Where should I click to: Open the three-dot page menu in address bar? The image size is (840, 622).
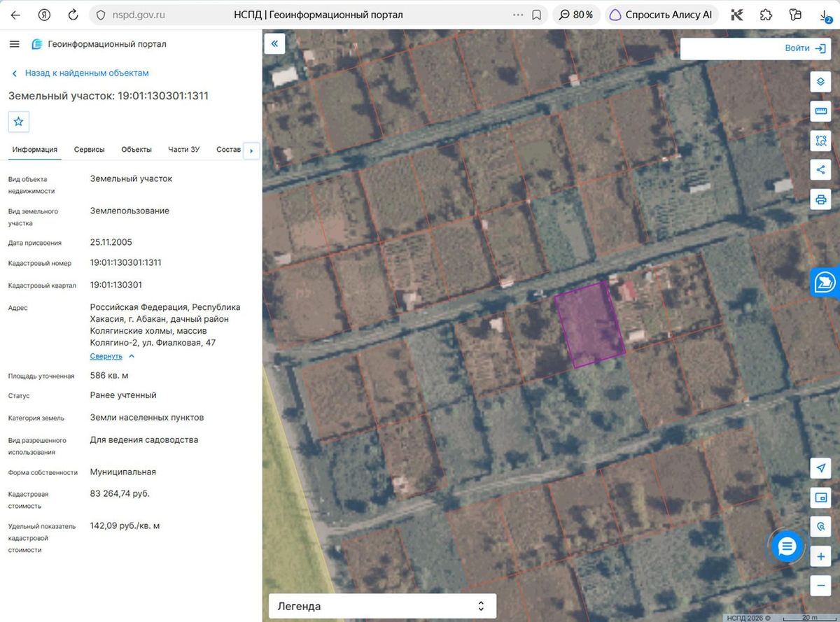pos(518,15)
